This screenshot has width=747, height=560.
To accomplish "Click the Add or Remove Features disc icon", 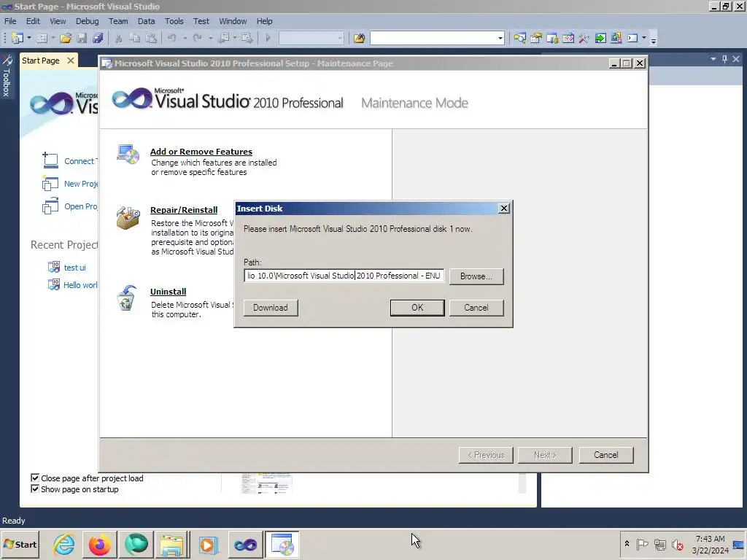I will (128, 155).
